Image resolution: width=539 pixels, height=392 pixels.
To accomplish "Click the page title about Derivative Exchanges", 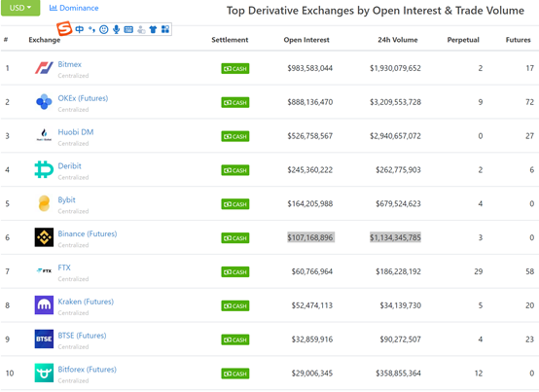I will tap(376, 11).
